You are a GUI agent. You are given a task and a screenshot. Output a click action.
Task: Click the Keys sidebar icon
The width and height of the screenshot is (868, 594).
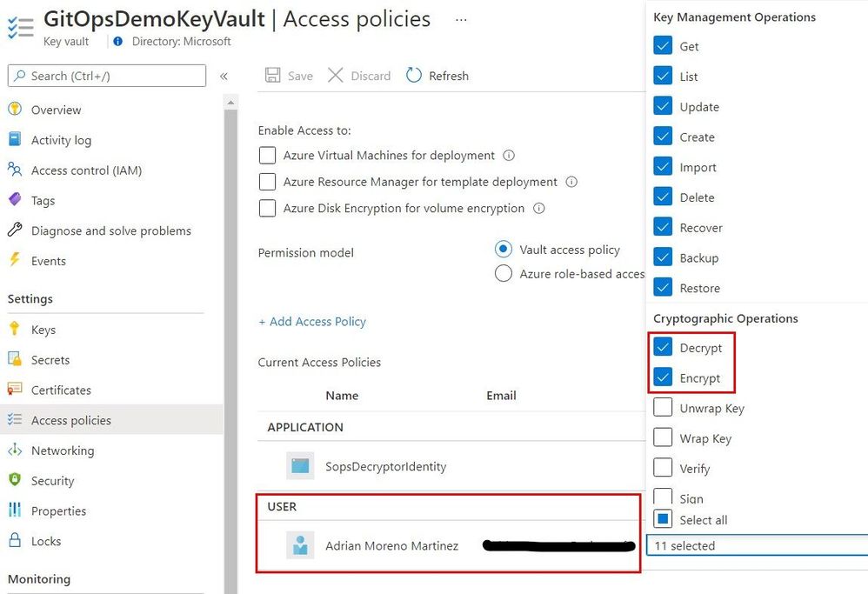pyautogui.click(x=15, y=329)
